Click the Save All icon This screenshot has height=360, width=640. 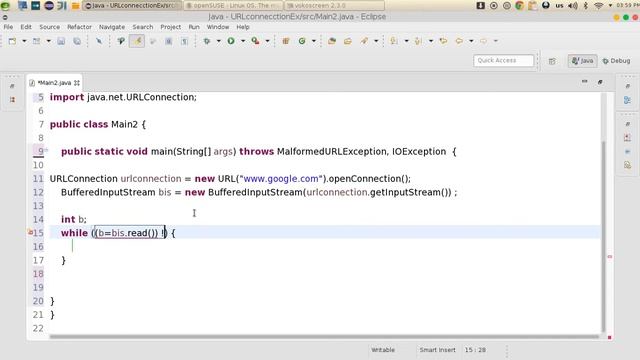tap(77, 41)
